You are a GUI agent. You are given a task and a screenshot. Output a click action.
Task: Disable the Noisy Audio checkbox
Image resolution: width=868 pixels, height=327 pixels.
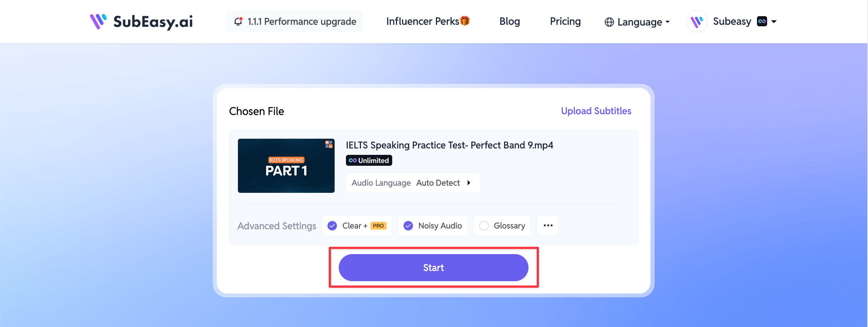point(408,226)
